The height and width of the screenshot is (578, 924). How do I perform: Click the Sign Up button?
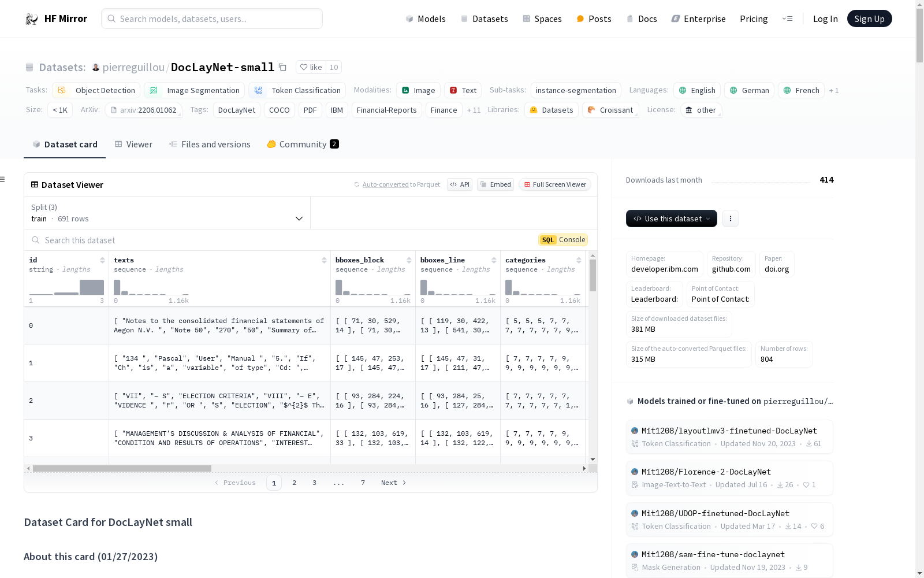870,18
